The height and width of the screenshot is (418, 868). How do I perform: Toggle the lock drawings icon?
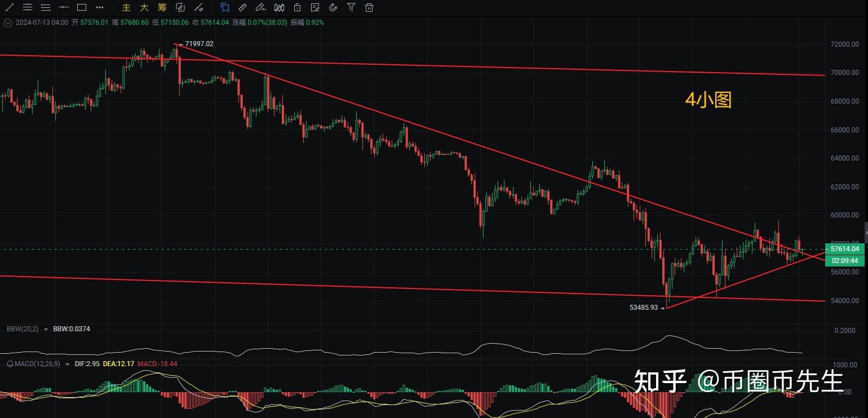297,7
